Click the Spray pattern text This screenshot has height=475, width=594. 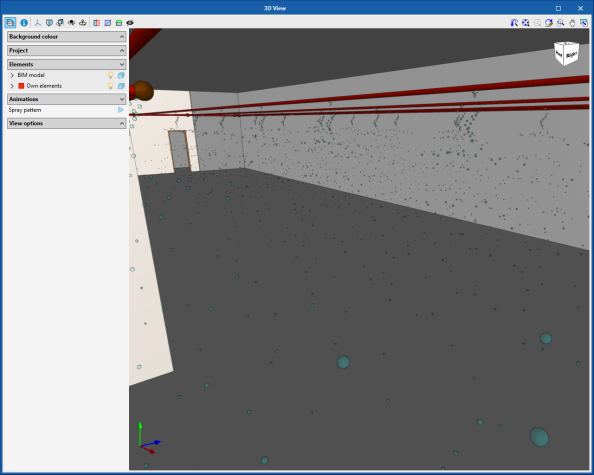click(x=25, y=110)
